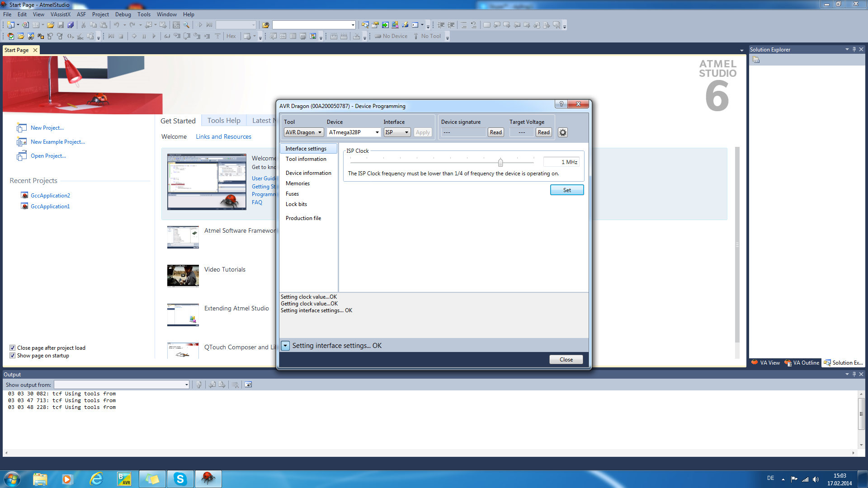The height and width of the screenshot is (488, 868).
Task: Open the GccApplication2 recent project
Action: click(x=50, y=196)
